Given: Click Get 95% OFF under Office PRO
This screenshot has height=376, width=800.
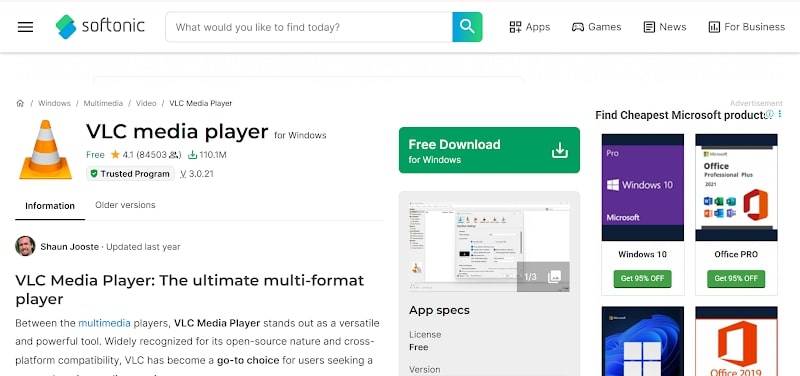Looking at the screenshot, I should (x=736, y=279).
